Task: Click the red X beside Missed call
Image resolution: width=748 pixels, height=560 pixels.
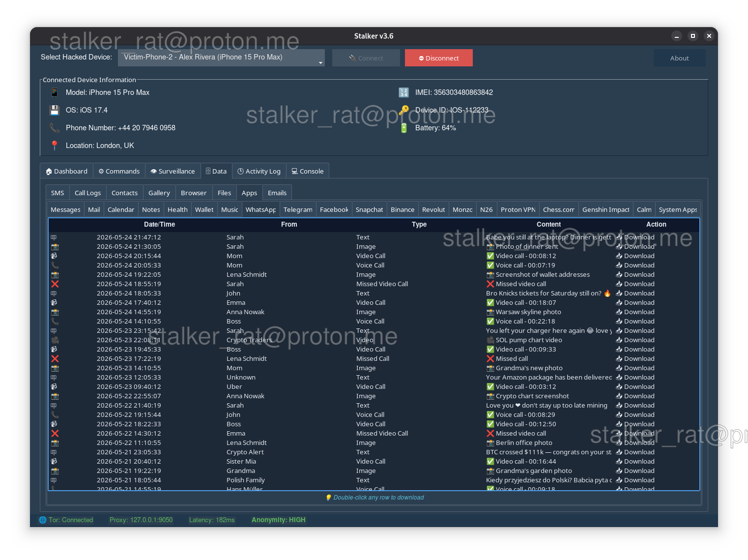Action: [490, 358]
